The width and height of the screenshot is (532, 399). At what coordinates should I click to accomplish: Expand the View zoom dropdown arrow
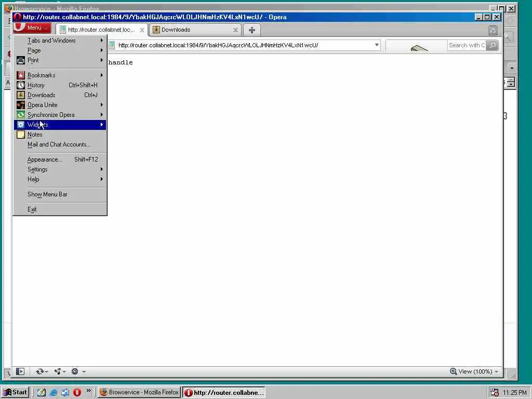pos(496,372)
